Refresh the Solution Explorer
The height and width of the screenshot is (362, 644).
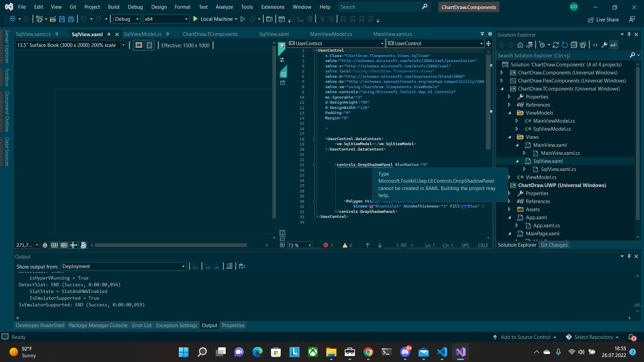556,45
